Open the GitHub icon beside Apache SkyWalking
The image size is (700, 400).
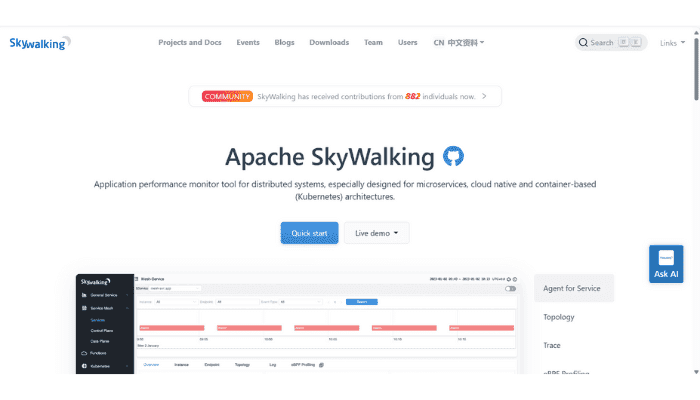point(453,156)
